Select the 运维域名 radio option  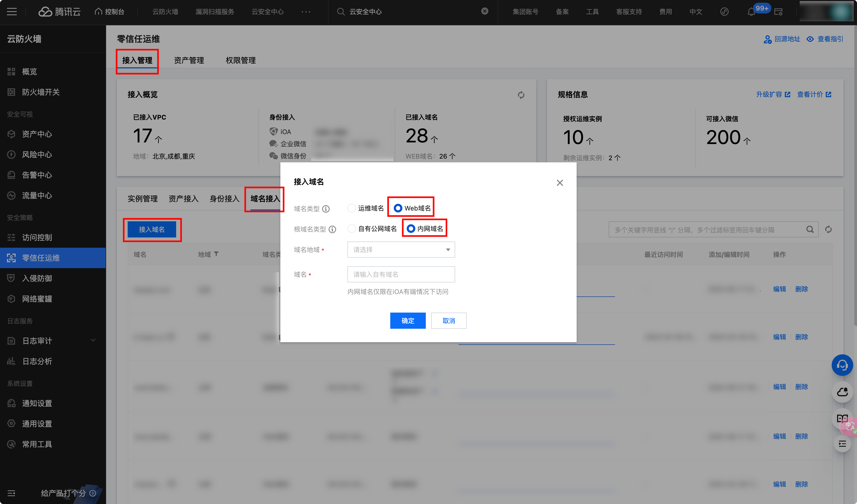pyautogui.click(x=352, y=208)
